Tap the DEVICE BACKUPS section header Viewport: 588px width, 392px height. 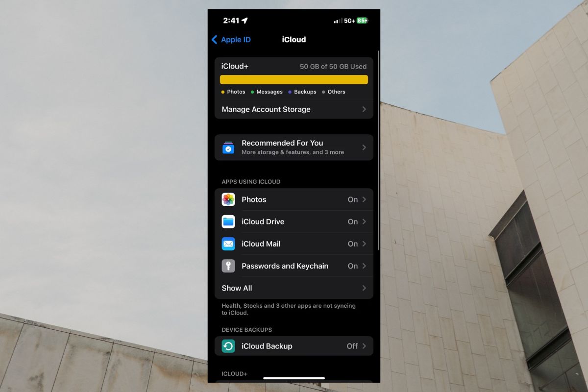click(x=246, y=330)
